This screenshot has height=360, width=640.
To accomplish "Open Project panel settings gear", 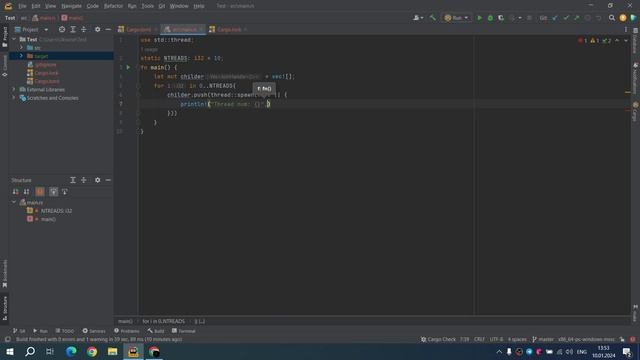I will [x=97, y=29].
